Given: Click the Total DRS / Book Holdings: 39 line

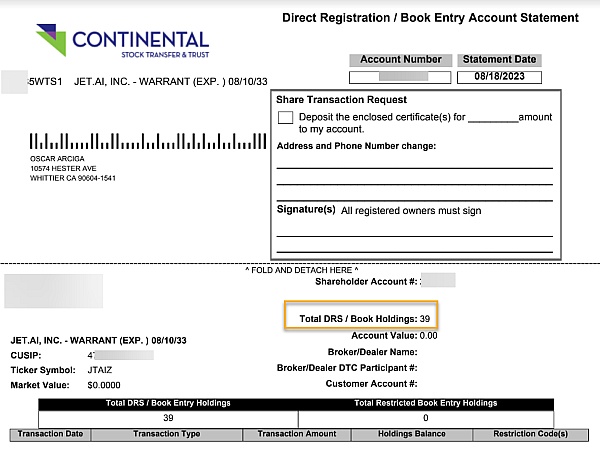Looking at the screenshot, I should (x=365, y=319).
